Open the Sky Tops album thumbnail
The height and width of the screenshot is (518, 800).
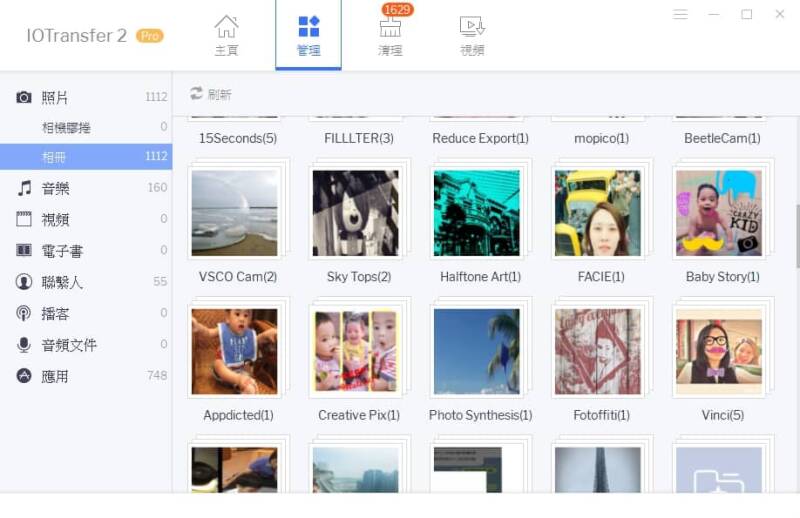pos(356,213)
